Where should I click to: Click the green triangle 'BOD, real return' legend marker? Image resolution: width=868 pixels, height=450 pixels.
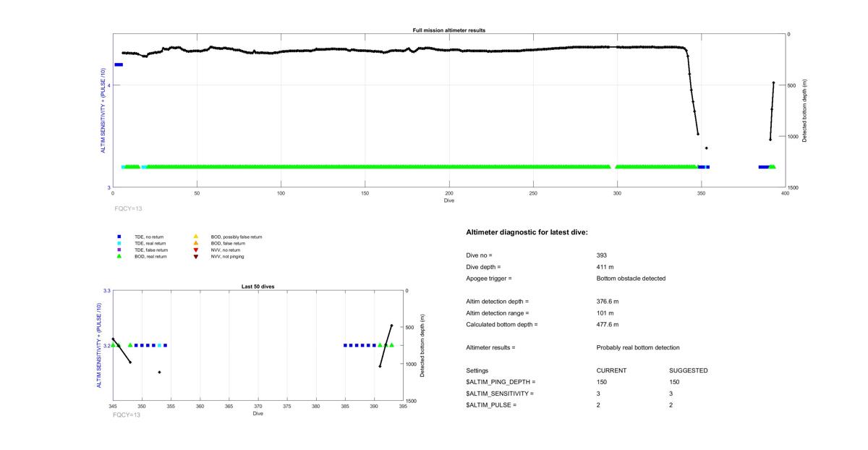[x=119, y=256]
